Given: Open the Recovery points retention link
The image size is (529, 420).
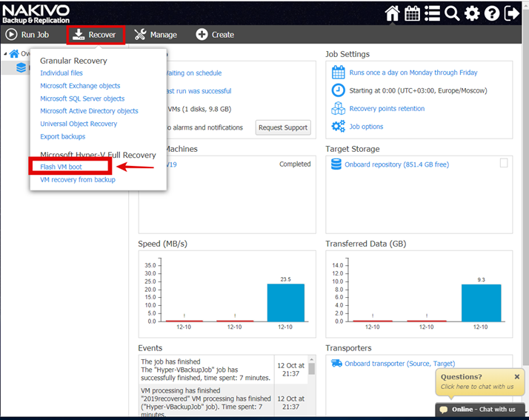Looking at the screenshot, I should (387, 109).
